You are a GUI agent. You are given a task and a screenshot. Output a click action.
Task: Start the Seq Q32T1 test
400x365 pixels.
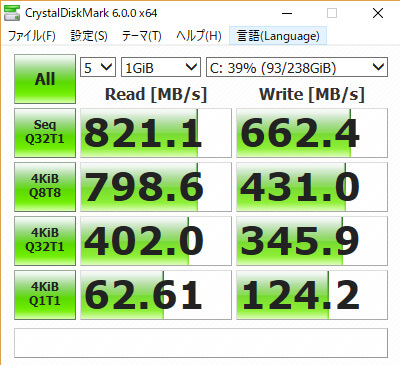point(45,133)
